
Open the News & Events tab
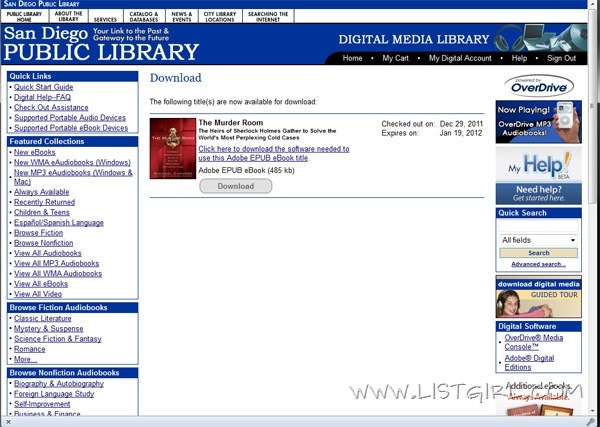pos(182,16)
